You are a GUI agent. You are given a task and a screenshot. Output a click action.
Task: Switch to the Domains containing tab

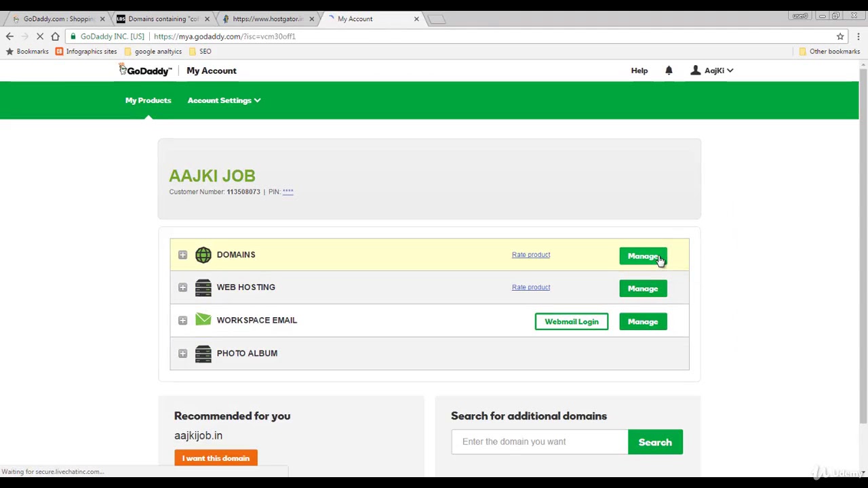click(x=163, y=19)
